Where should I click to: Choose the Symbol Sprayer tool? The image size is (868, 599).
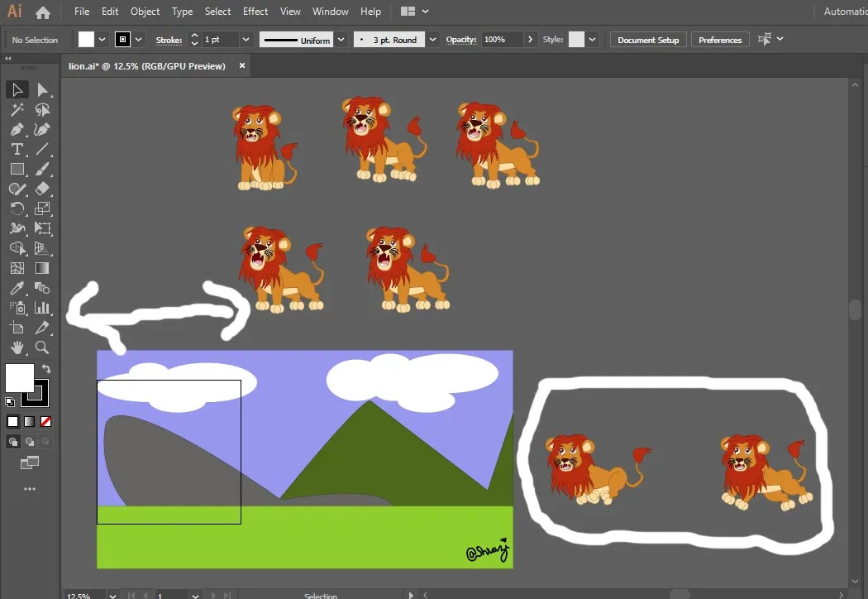click(x=17, y=308)
